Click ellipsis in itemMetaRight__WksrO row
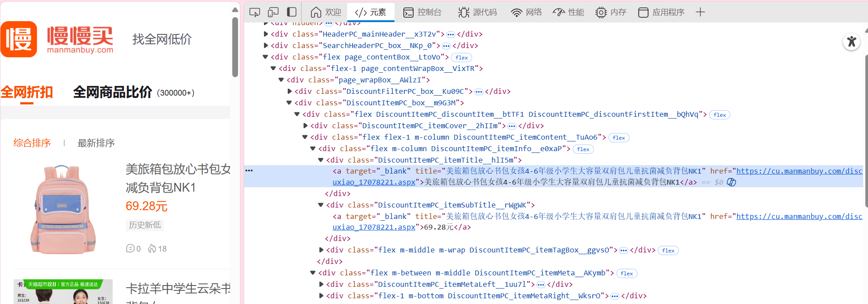Image resolution: width=868 pixels, height=304 pixels. click(x=615, y=296)
